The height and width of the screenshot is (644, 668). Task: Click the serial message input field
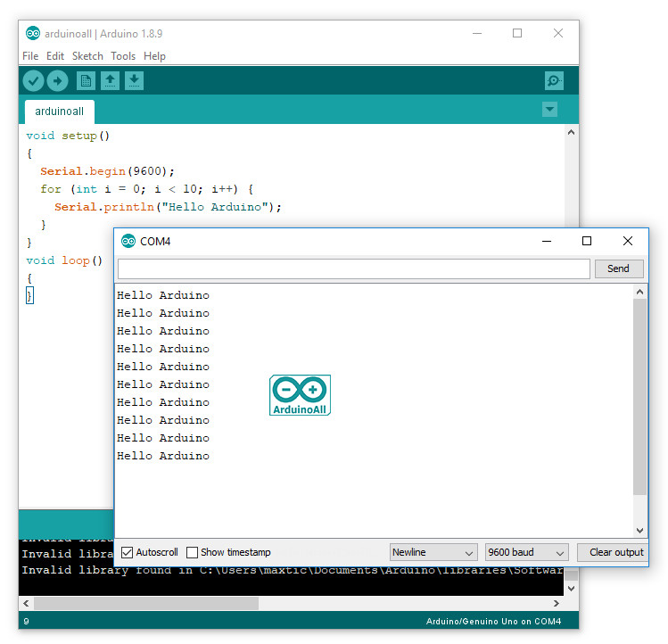click(353, 268)
